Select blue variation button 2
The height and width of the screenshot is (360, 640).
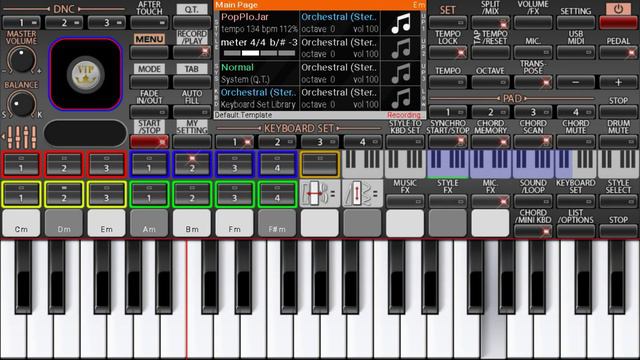click(x=192, y=164)
